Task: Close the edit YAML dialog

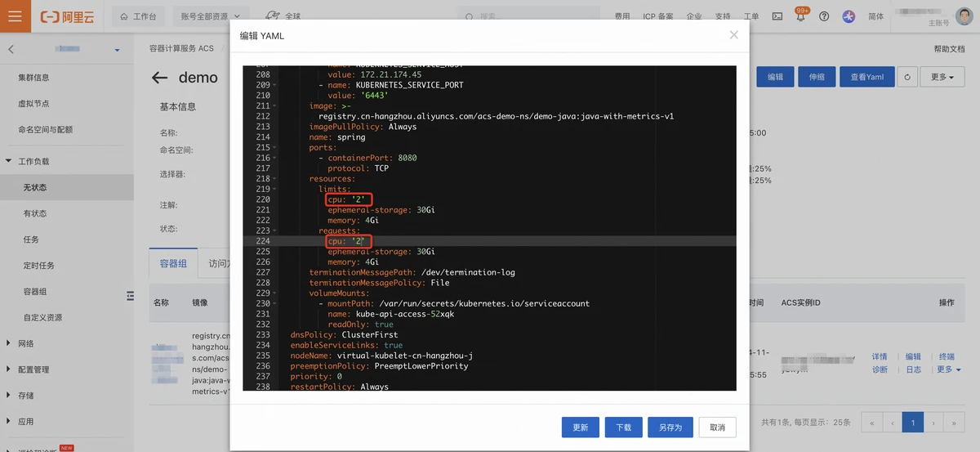Action: pyautogui.click(x=733, y=35)
